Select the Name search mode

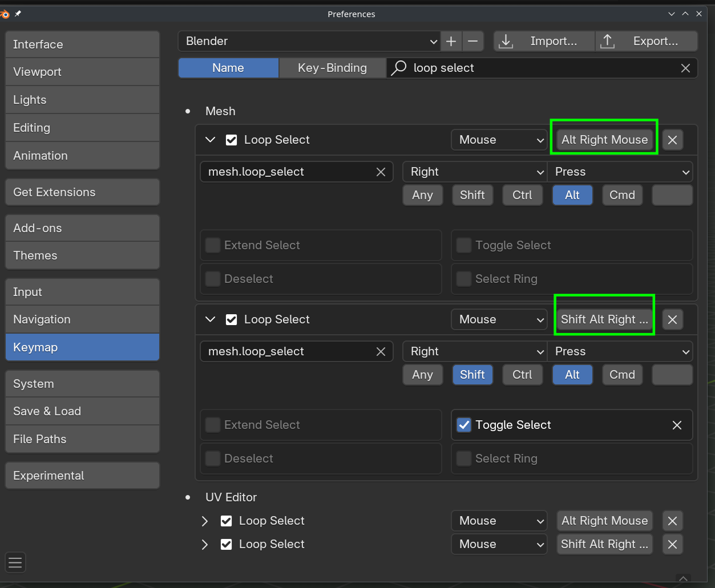[x=228, y=68]
